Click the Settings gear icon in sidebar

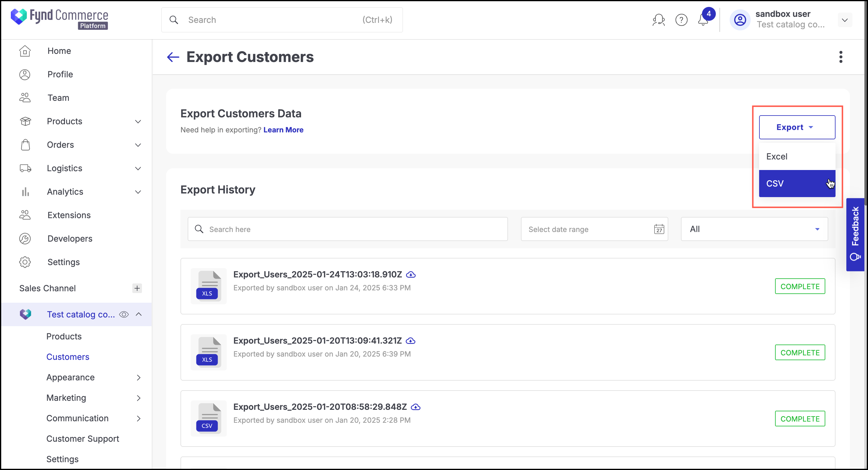[x=25, y=262]
